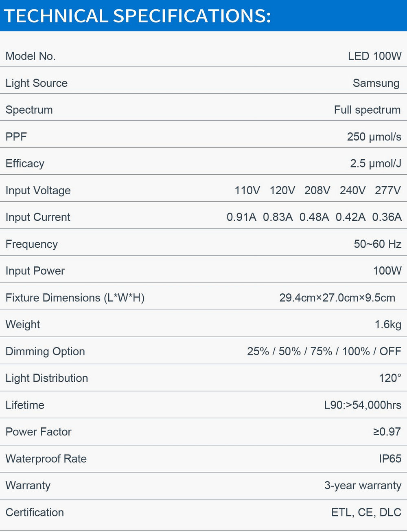Select the IP65 waterproof rate value
This screenshot has width=407, height=532.
[x=390, y=459]
